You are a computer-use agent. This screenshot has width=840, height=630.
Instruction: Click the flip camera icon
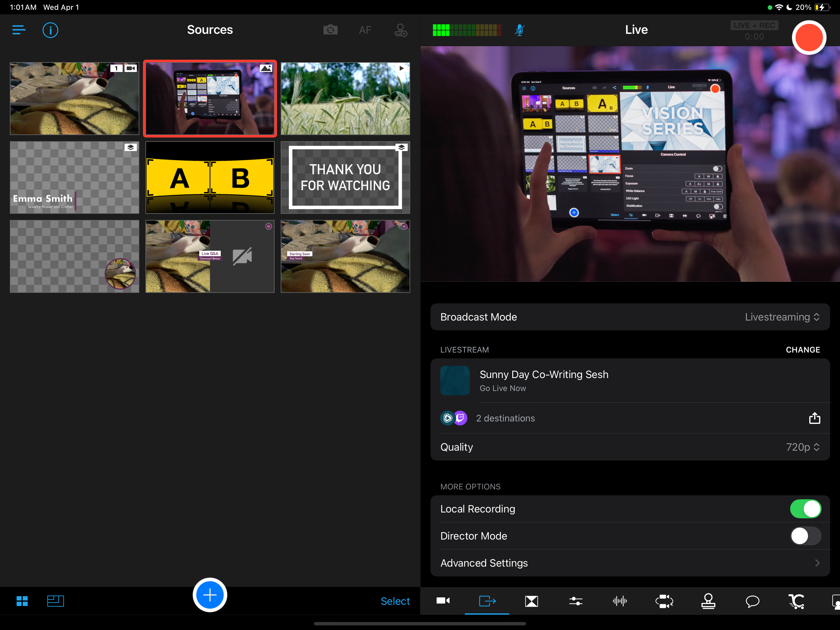330,30
